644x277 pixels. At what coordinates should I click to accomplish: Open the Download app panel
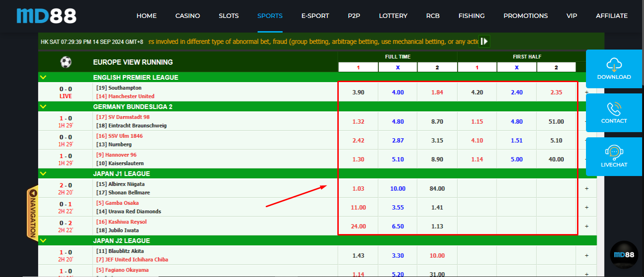click(x=614, y=70)
